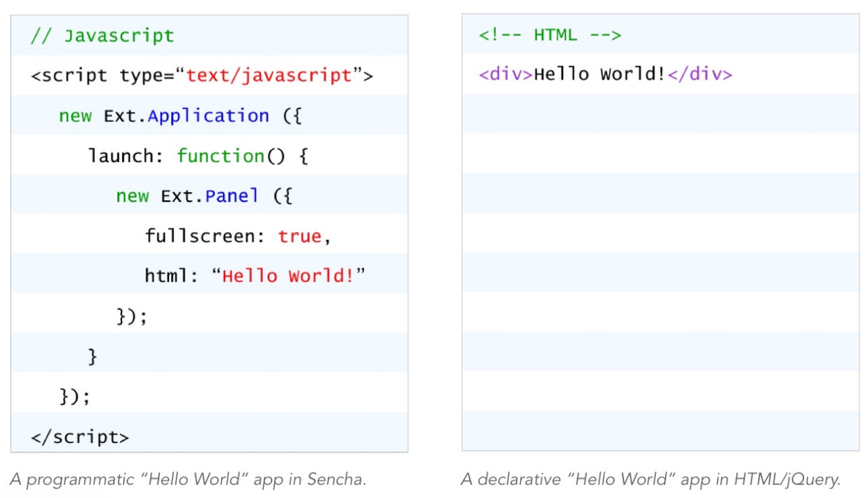868x498 pixels.
Task: Click the '<!-- HTML -->' comment line
Action: click(x=550, y=35)
